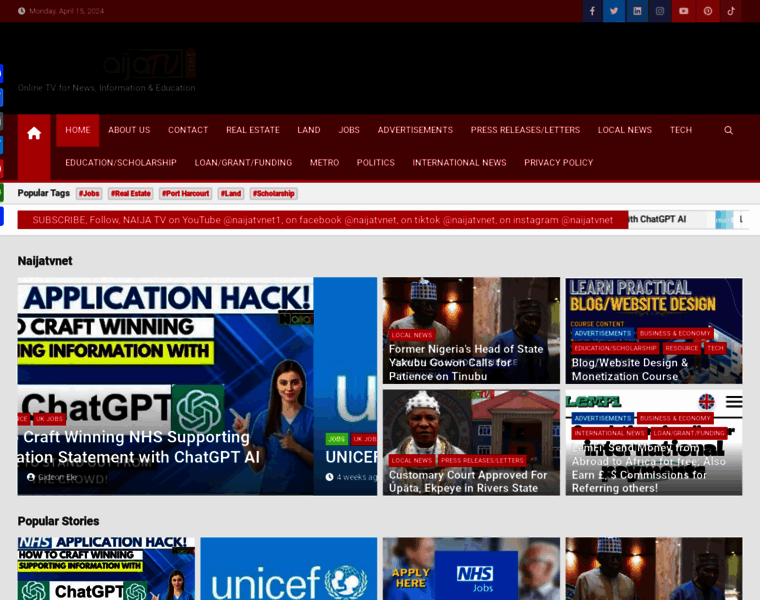Open the LinkedIn social icon

click(637, 11)
